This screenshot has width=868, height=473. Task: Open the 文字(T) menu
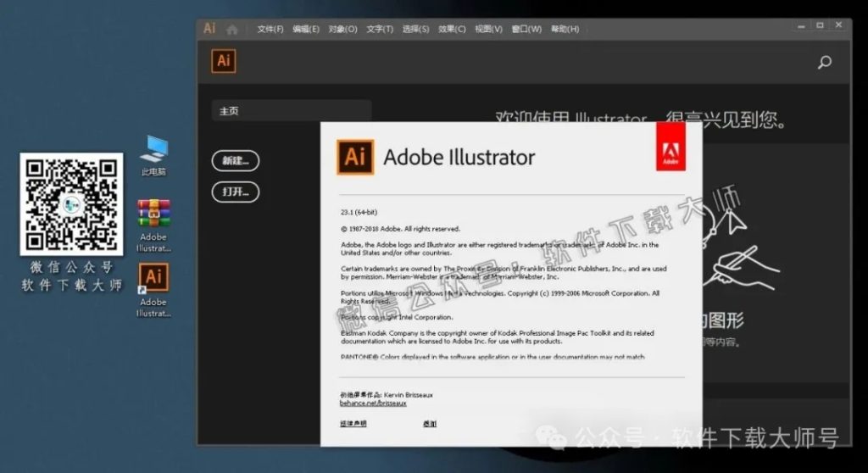tap(380, 29)
